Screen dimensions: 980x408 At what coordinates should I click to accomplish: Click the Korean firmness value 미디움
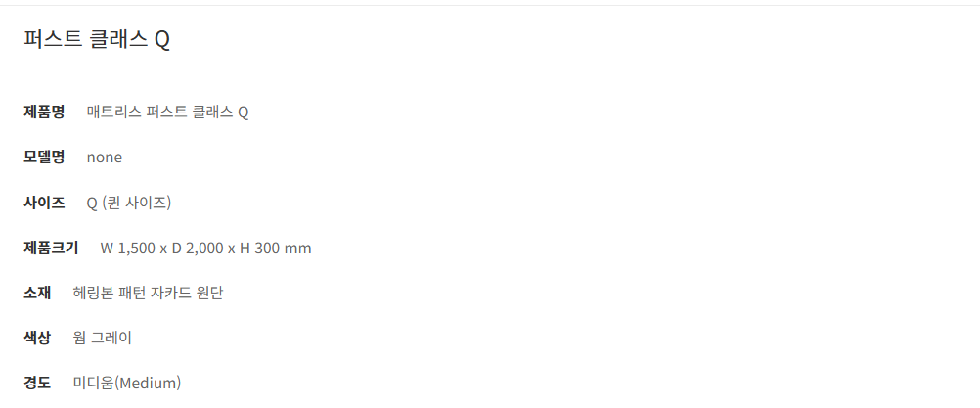pos(93,383)
